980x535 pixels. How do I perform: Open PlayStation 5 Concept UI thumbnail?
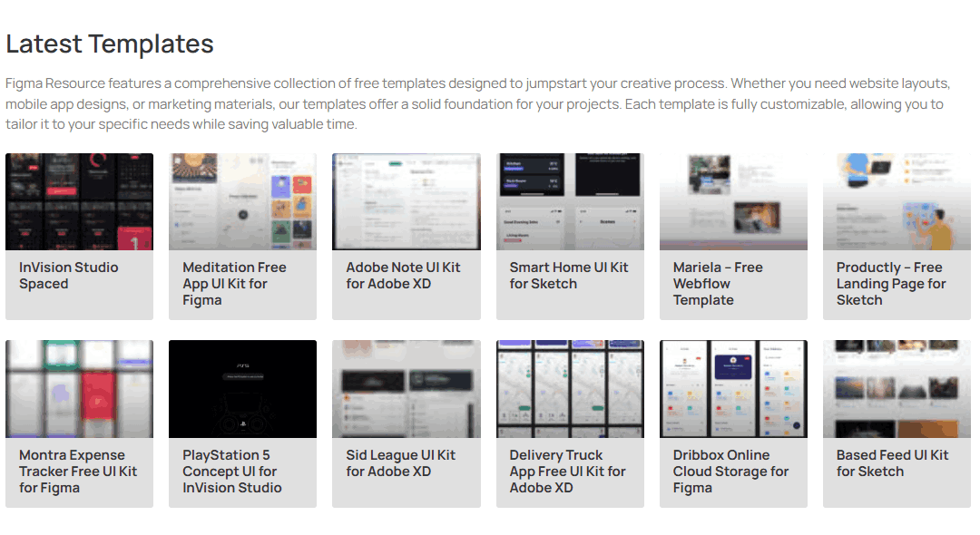(x=242, y=389)
